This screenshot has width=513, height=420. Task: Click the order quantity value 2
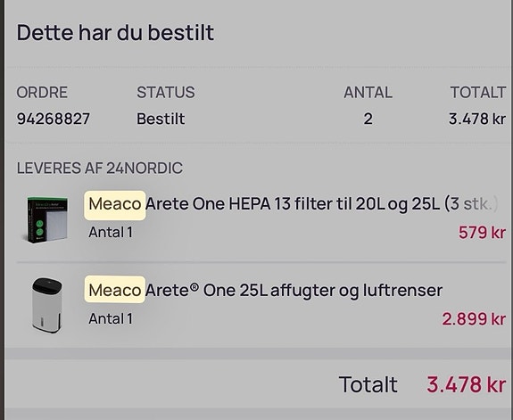click(x=368, y=119)
